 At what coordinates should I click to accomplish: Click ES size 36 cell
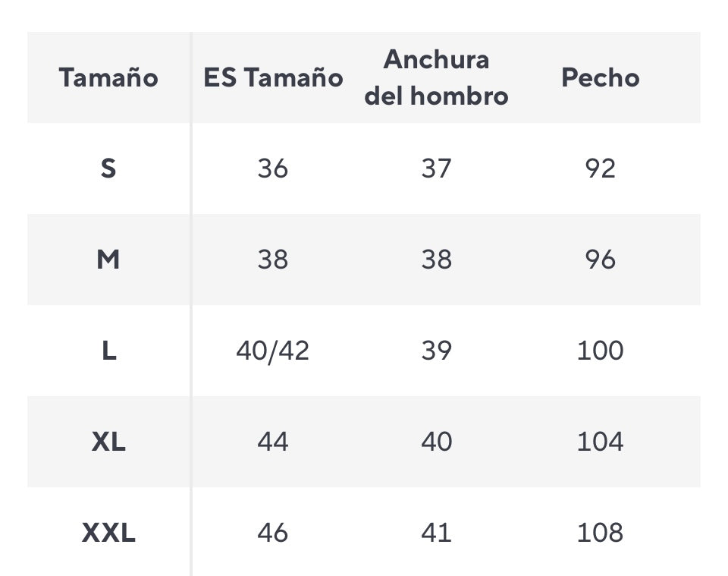click(x=273, y=168)
